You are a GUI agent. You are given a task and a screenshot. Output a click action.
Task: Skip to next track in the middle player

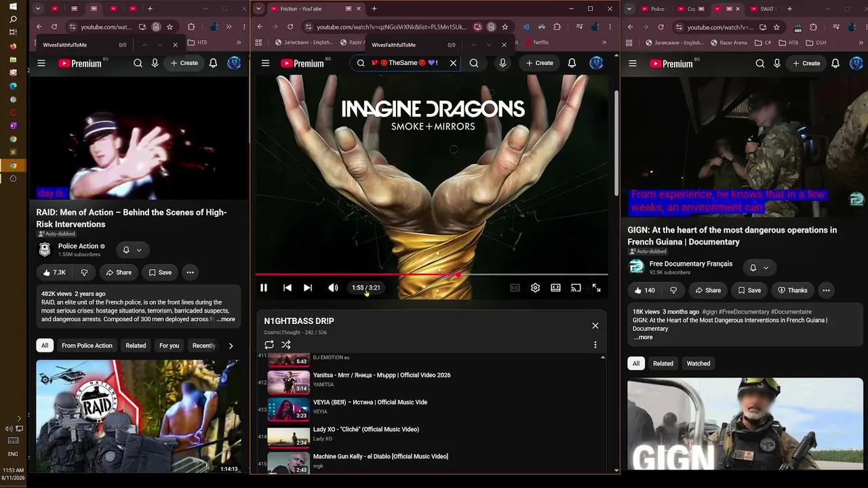pyautogui.click(x=308, y=288)
